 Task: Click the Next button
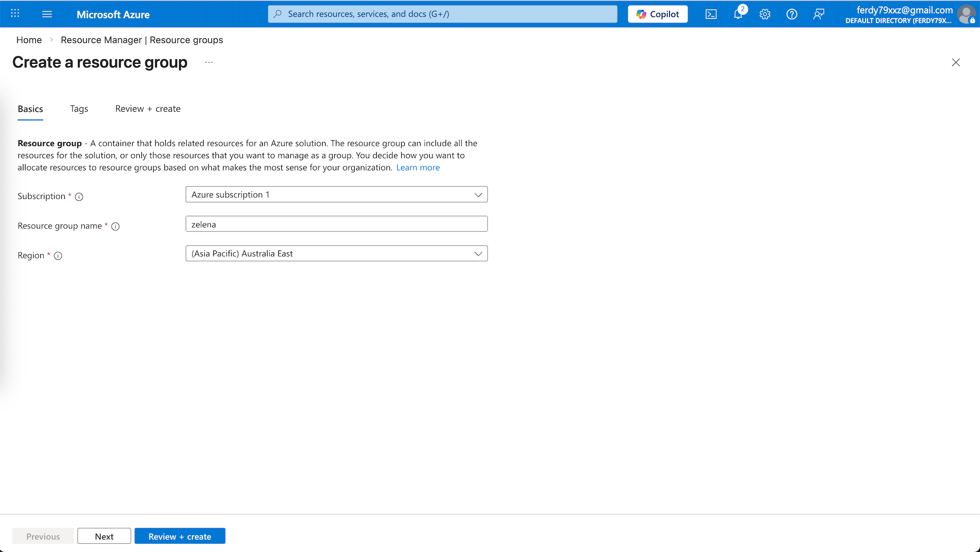point(104,536)
